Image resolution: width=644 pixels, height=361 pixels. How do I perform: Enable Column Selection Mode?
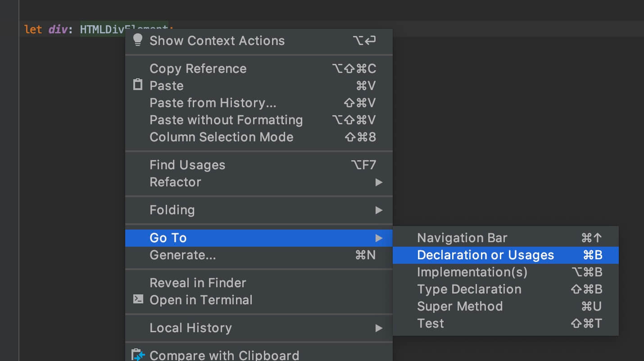click(259, 137)
